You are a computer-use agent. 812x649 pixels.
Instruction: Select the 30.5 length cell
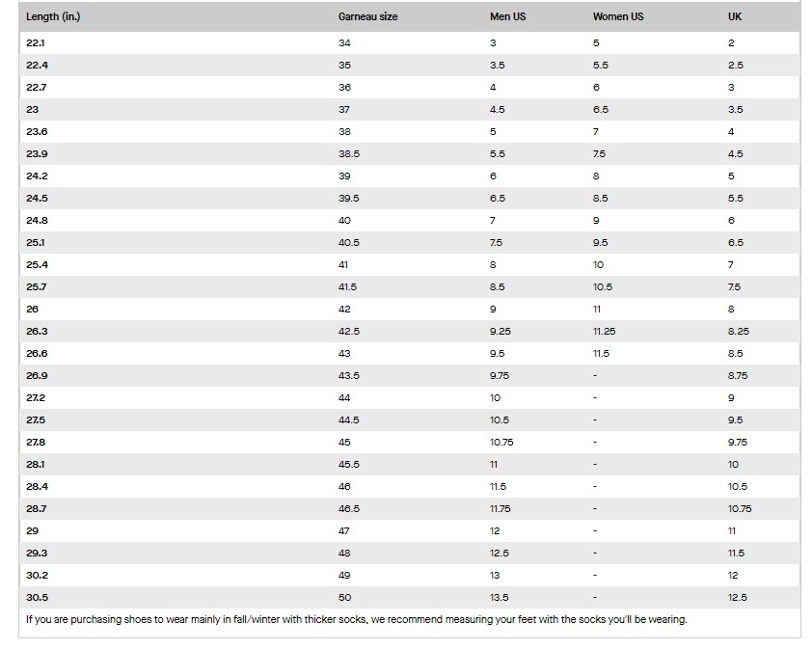[x=37, y=598]
